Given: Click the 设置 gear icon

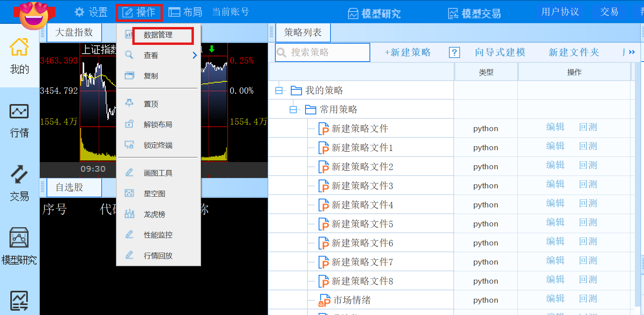Looking at the screenshot, I should (x=79, y=12).
